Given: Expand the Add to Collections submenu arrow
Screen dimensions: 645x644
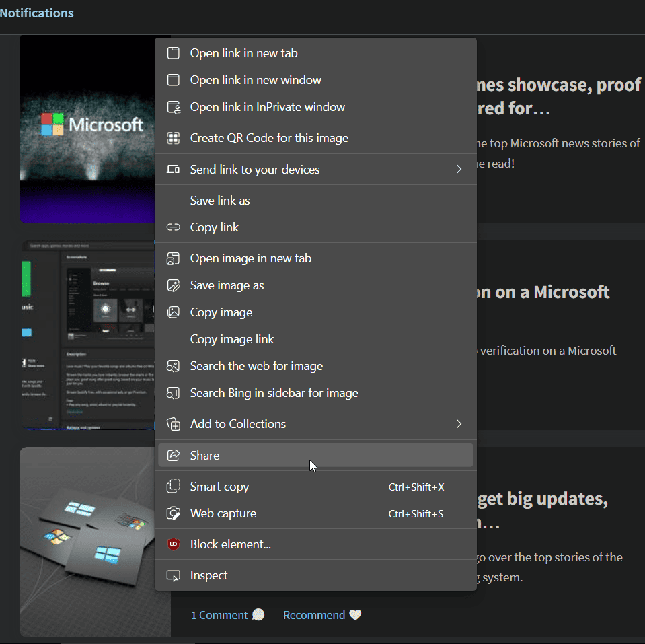Looking at the screenshot, I should [459, 424].
